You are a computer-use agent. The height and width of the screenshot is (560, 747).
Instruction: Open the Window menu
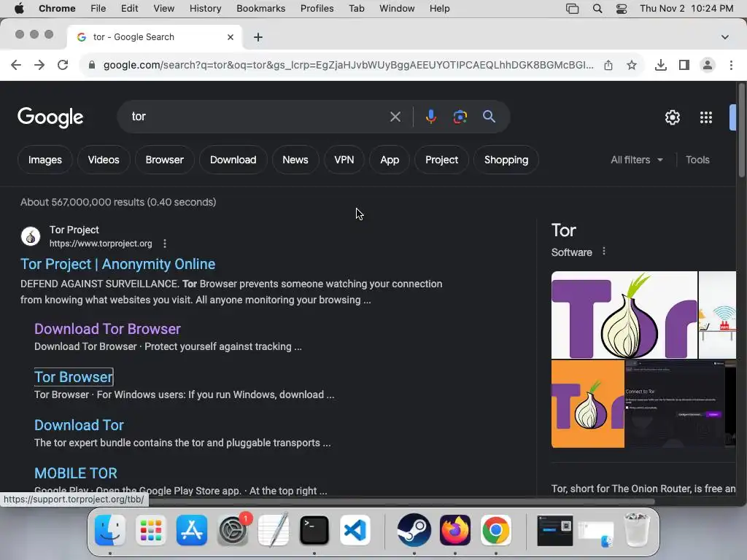[397, 9]
